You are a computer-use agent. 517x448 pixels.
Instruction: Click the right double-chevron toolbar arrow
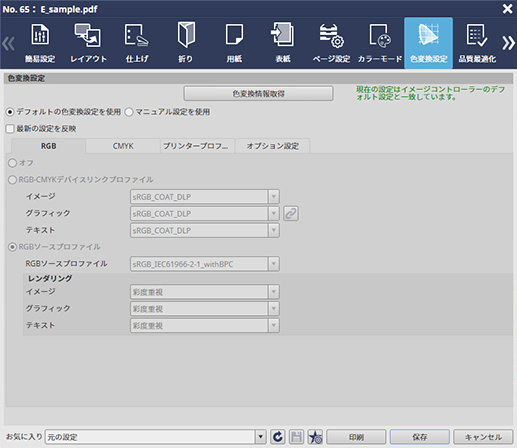coord(509,43)
